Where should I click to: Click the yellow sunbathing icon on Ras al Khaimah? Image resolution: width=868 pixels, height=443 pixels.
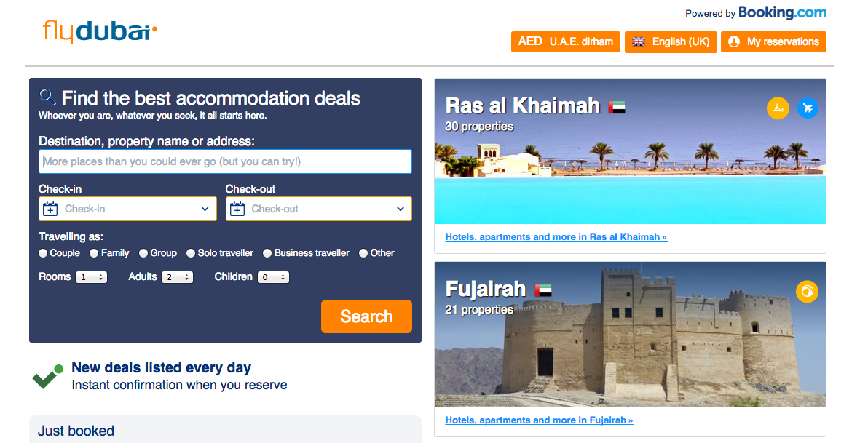tap(778, 108)
